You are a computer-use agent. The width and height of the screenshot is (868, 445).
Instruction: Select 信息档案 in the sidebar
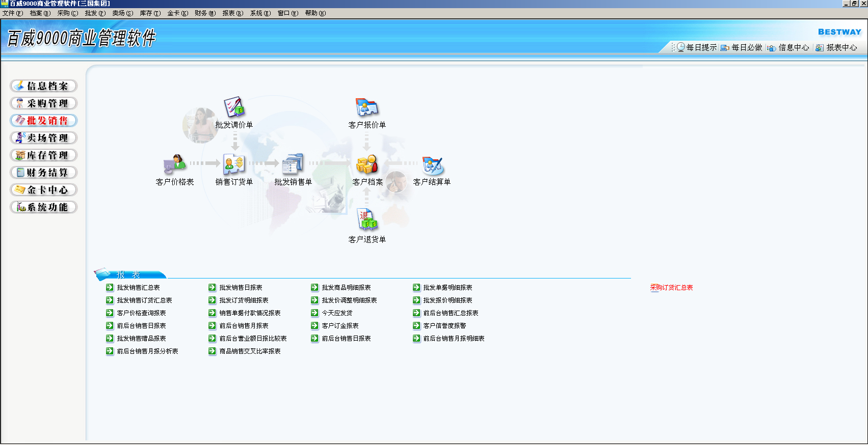click(44, 86)
